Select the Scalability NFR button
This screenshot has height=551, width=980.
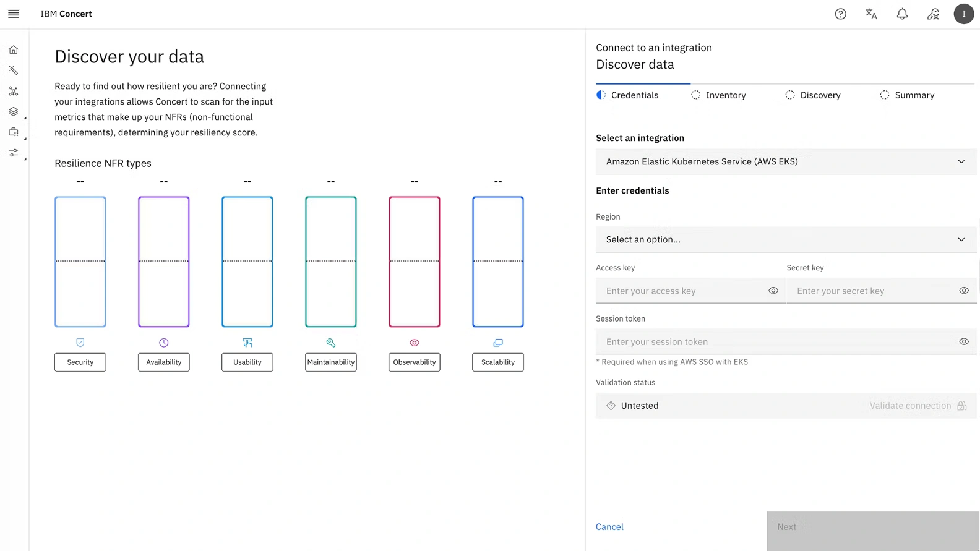[x=498, y=362]
